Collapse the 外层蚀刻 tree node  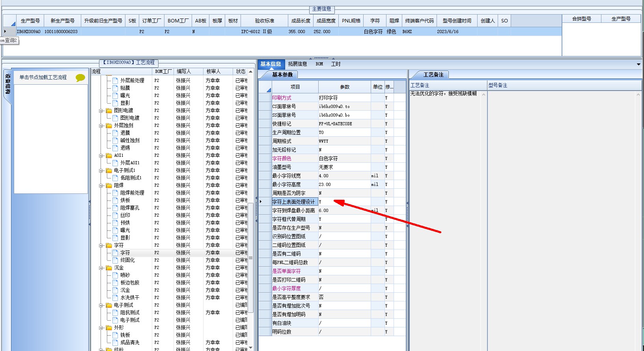[101, 126]
